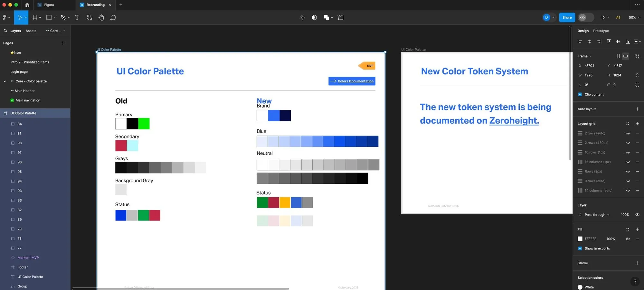
Task: Open the Main Header page
Action: [24, 91]
